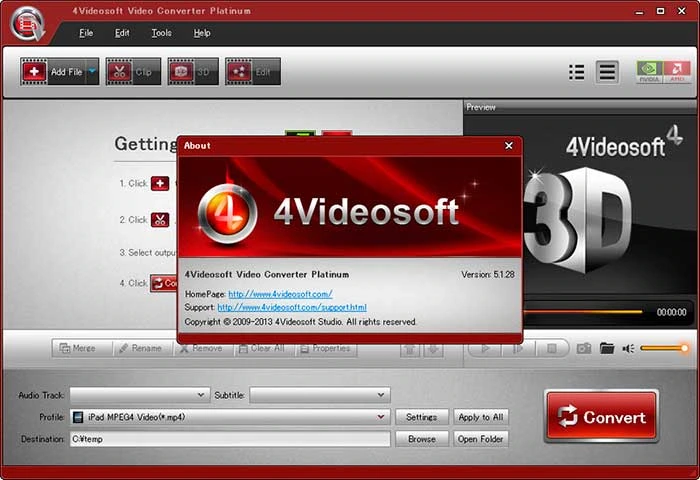Open the File menu

coord(86,33)
